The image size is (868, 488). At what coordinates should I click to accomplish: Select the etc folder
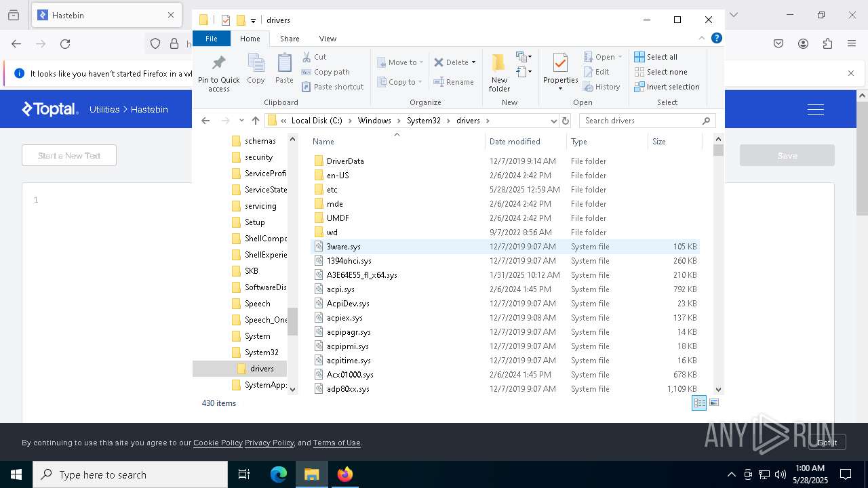click(x=505, y=190)
